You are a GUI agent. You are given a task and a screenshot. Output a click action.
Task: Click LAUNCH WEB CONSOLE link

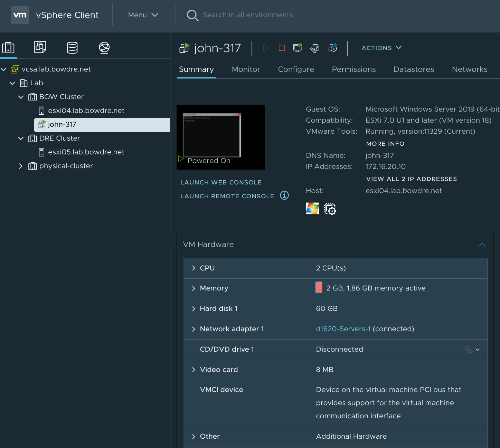tap(221, 182)
